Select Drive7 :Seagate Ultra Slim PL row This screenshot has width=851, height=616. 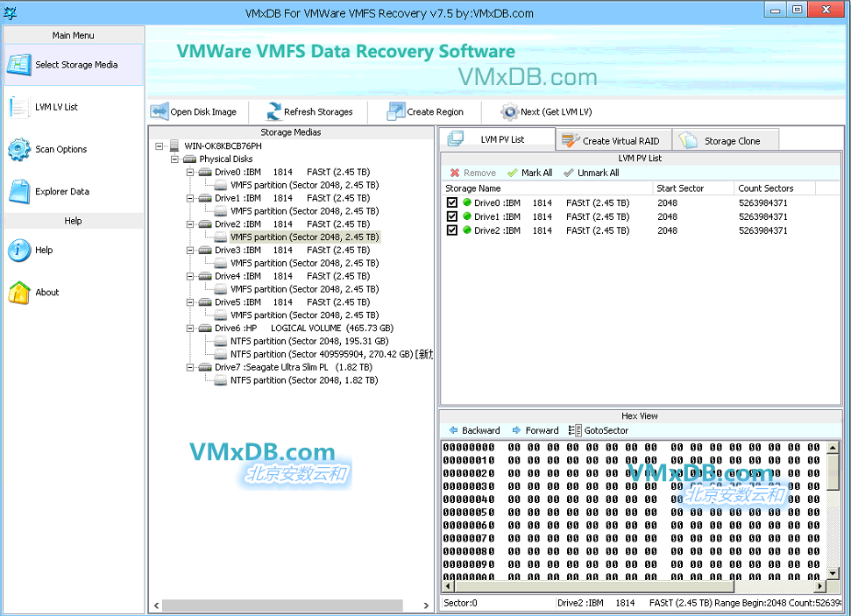click(294, 367)
